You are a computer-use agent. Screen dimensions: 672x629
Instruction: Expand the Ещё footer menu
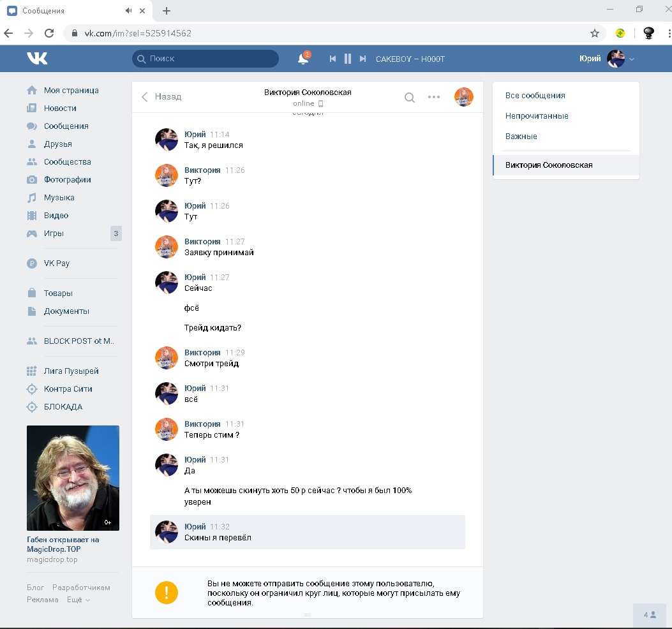(x=78, y=600)
